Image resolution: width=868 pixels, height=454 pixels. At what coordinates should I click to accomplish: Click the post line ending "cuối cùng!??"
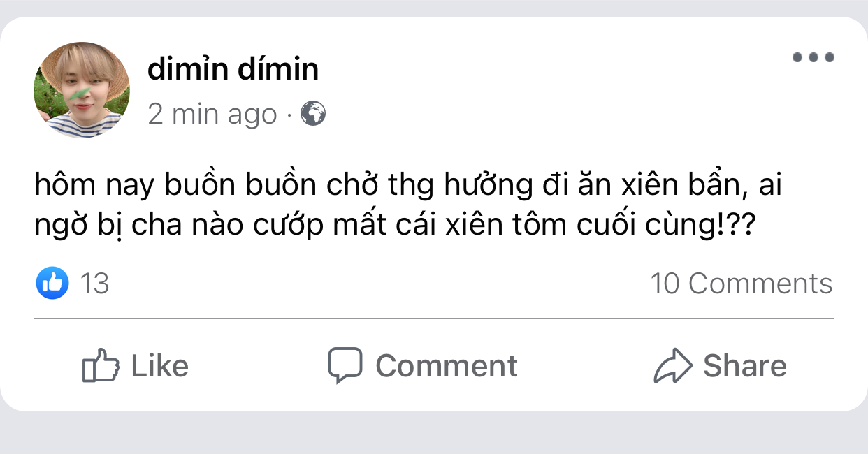coord(394,226)
